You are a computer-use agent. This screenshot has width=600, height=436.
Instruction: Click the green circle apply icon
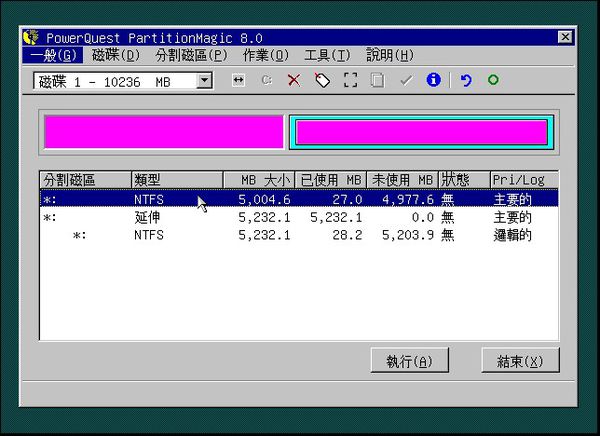[x=493, y=81]
